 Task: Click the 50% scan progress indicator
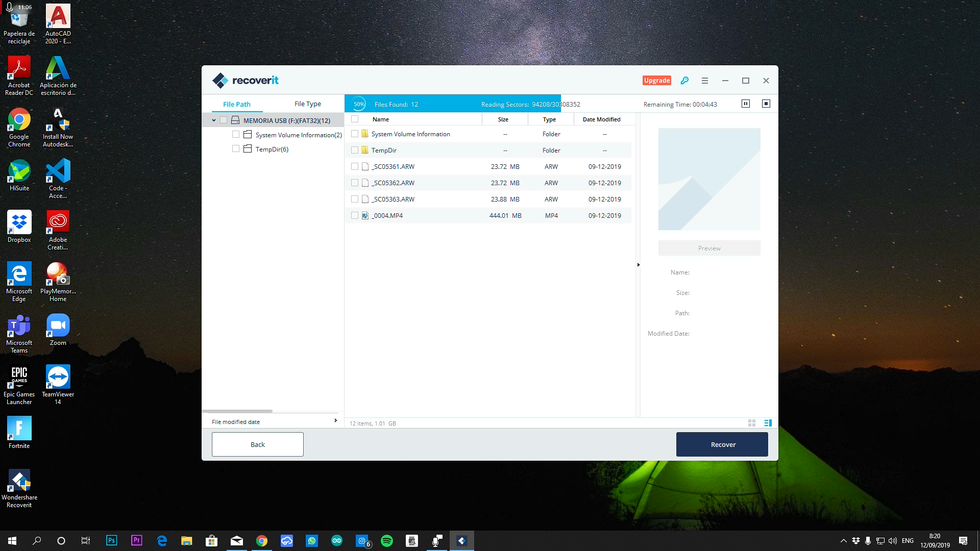click(359, 104)
